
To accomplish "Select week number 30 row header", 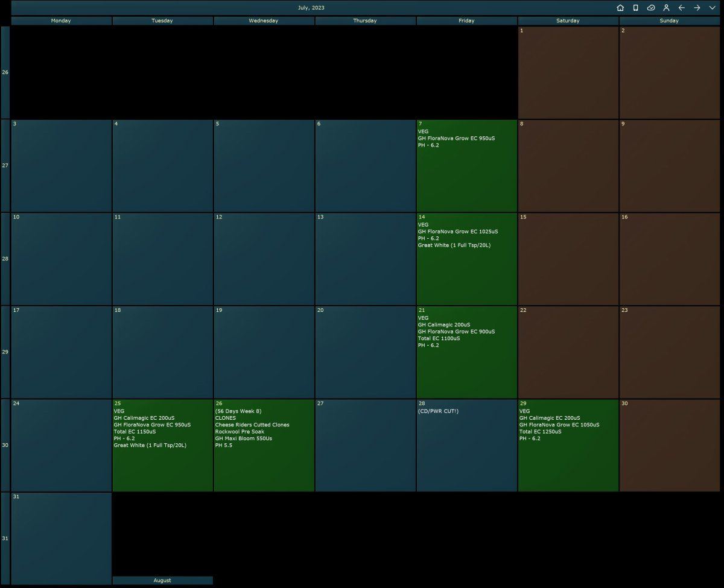I will (5, 445).
